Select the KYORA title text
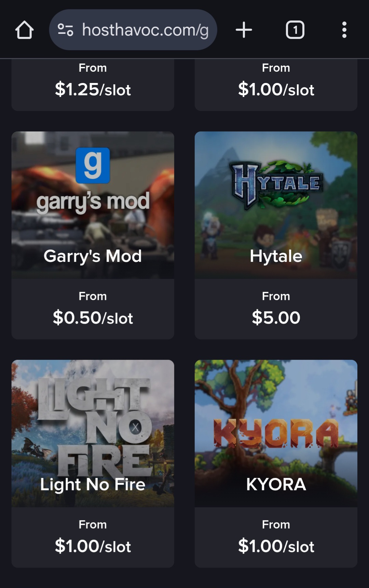Viewport: 369px width, 588px height. 276,484
